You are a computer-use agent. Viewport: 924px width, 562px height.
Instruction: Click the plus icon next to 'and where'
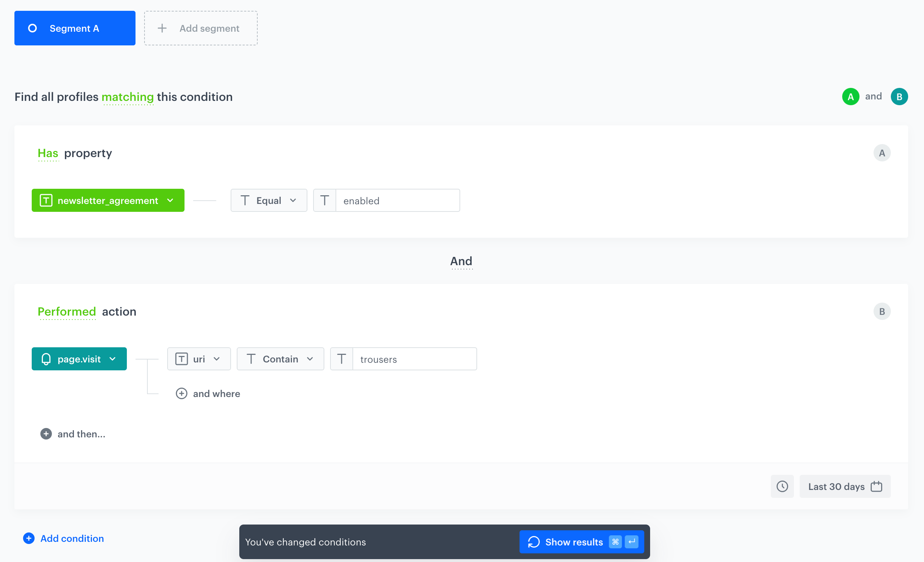(x=182, y=393)
